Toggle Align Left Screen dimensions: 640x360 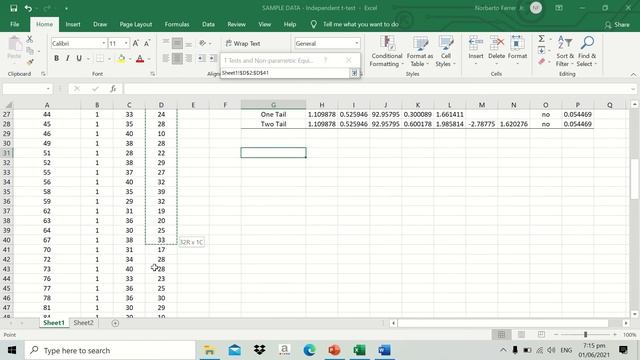tap(166, 58)
